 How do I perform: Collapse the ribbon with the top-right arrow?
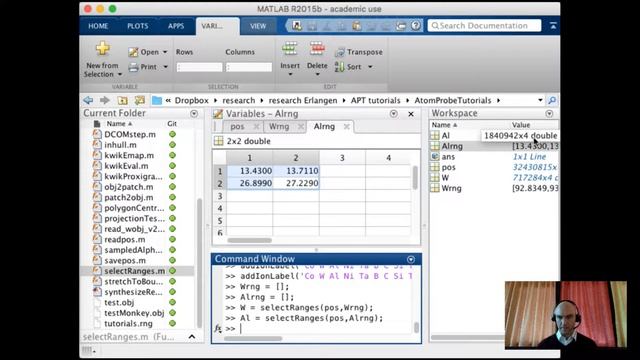coord(553,26)
